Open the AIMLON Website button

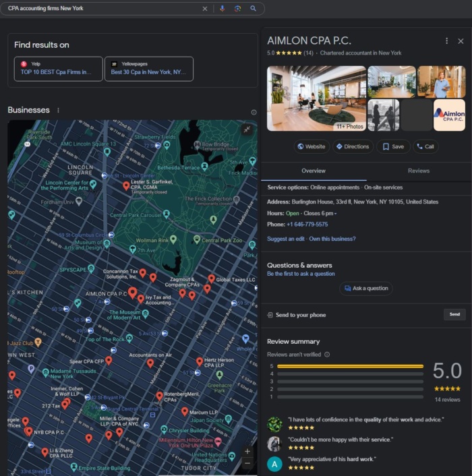(x=311, y=146)
